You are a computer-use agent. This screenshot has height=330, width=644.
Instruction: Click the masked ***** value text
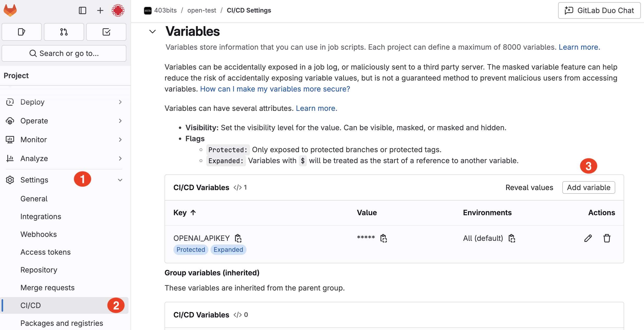pos(366,238)
